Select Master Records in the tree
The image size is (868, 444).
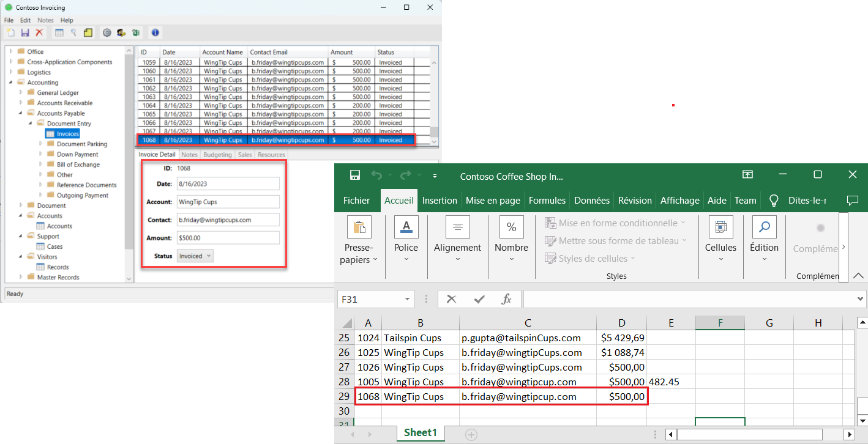(x=58, y=278)
